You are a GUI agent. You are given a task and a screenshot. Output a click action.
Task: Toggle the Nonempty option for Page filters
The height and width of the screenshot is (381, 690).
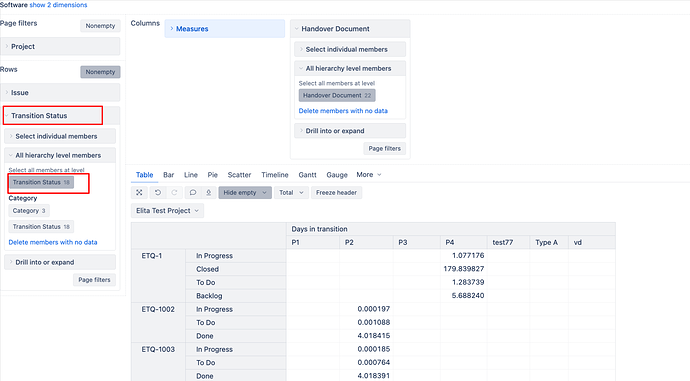pyautogui.click(x=100, y=26)
